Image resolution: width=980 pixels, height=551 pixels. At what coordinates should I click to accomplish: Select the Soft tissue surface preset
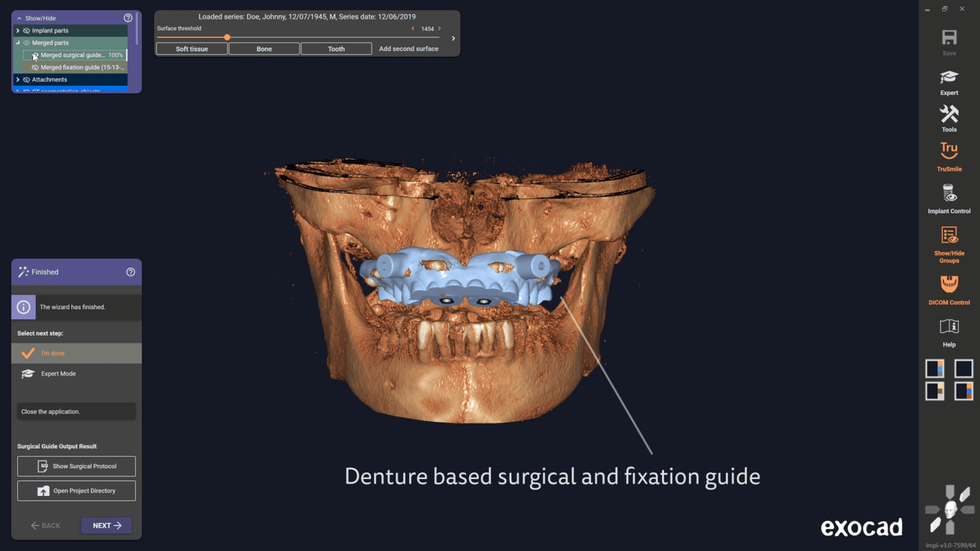(192, 49)
